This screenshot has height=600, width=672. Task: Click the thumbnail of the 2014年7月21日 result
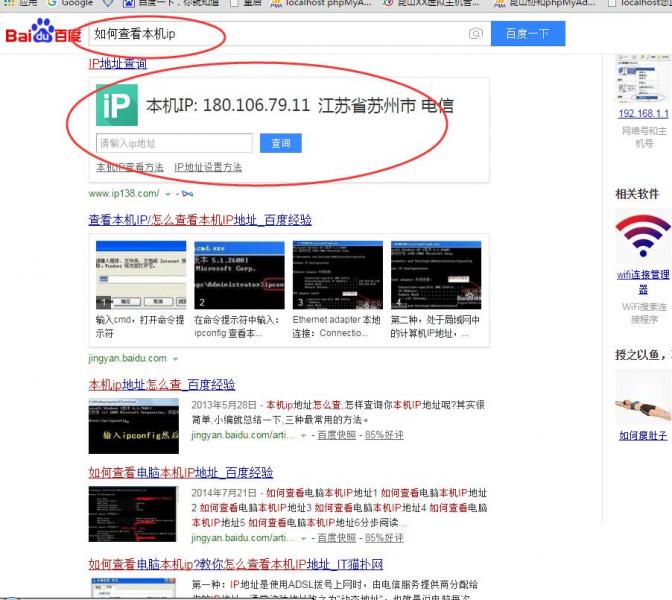[133, 514]
